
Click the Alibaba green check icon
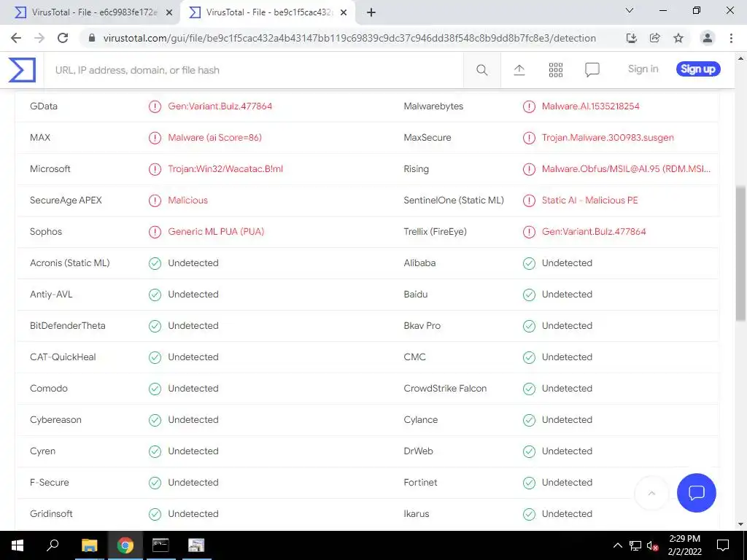click(x=529, y=263)
